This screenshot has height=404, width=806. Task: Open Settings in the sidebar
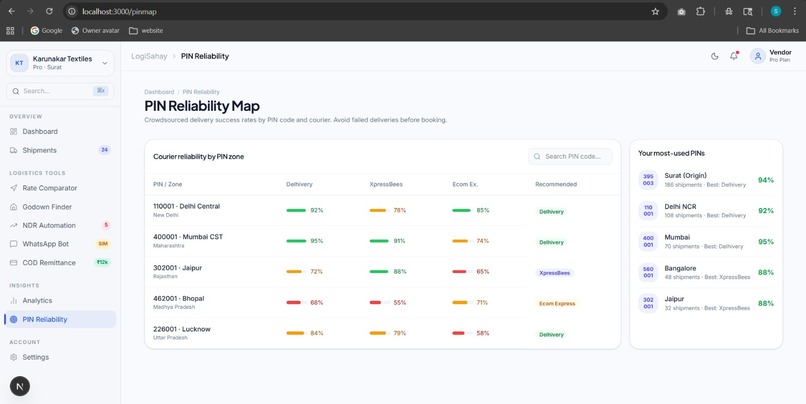click(60, 357)
